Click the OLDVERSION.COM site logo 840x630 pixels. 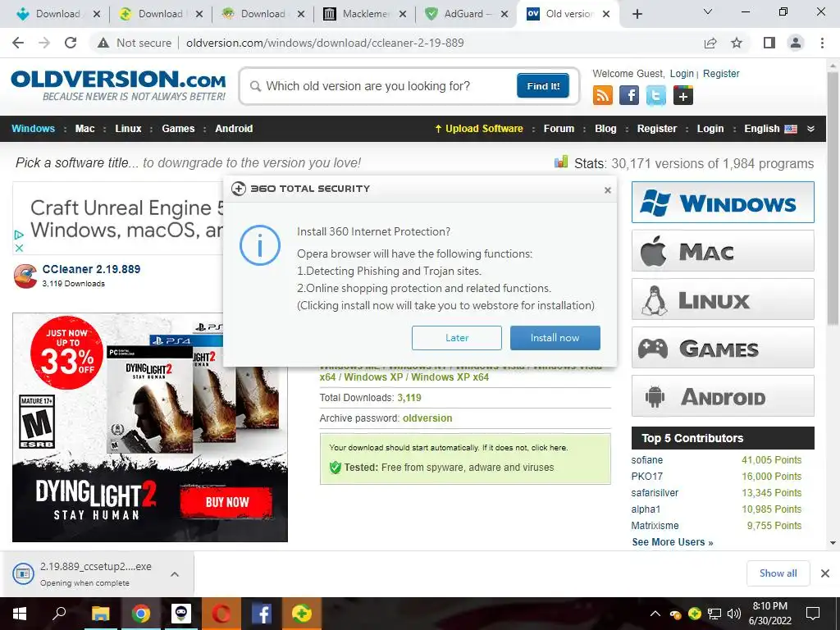click(x=118, y=84)
